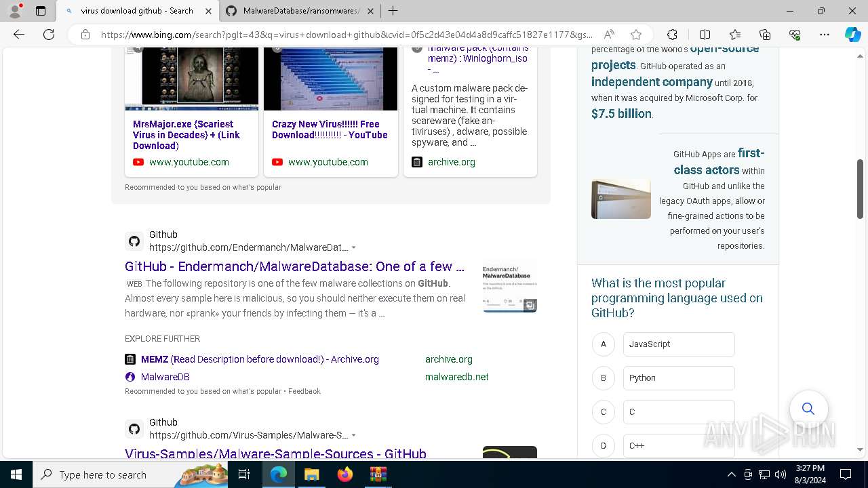Choose quiz option C circle

[x=603, y=411]
